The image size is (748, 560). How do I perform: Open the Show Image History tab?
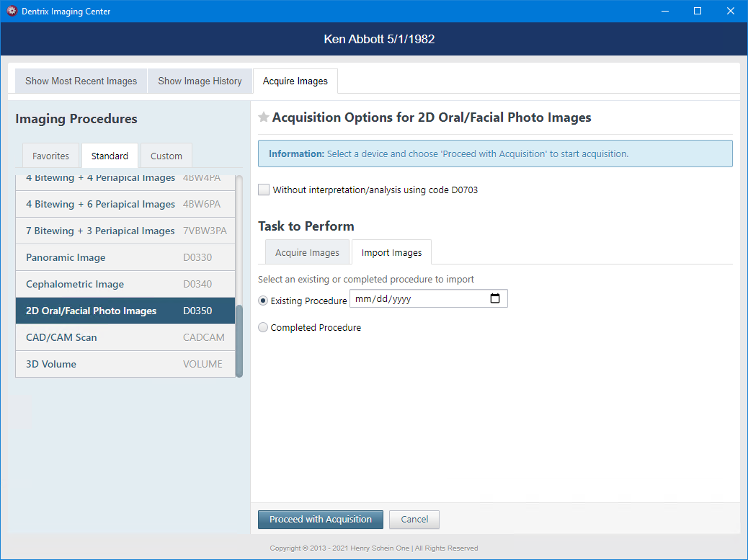[x=200, y=81]
